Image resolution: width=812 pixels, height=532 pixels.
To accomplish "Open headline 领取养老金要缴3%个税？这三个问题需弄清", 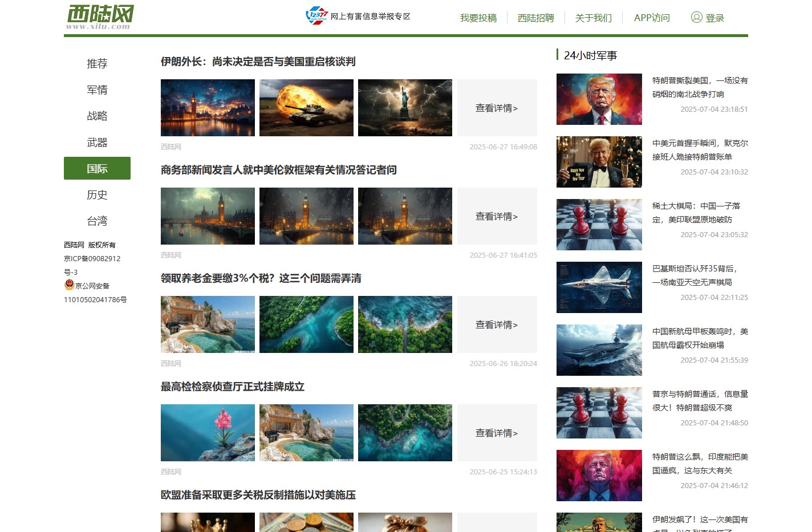I will (x=261, y=278).
